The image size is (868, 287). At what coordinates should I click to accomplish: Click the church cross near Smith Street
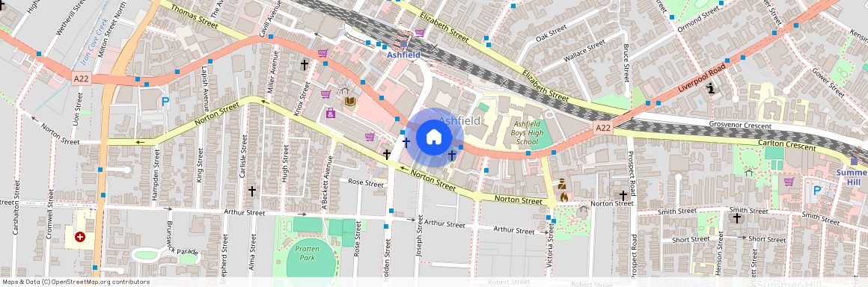pos(736,218)
